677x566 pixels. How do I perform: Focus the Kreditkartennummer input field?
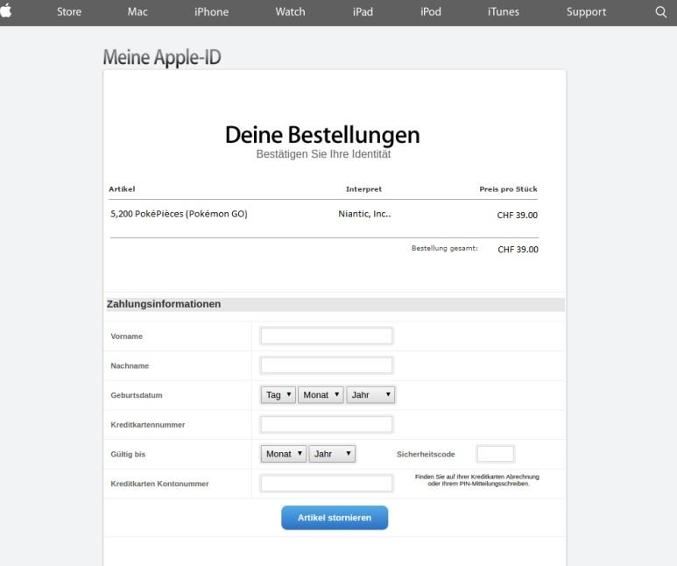[x=326, y=424]
